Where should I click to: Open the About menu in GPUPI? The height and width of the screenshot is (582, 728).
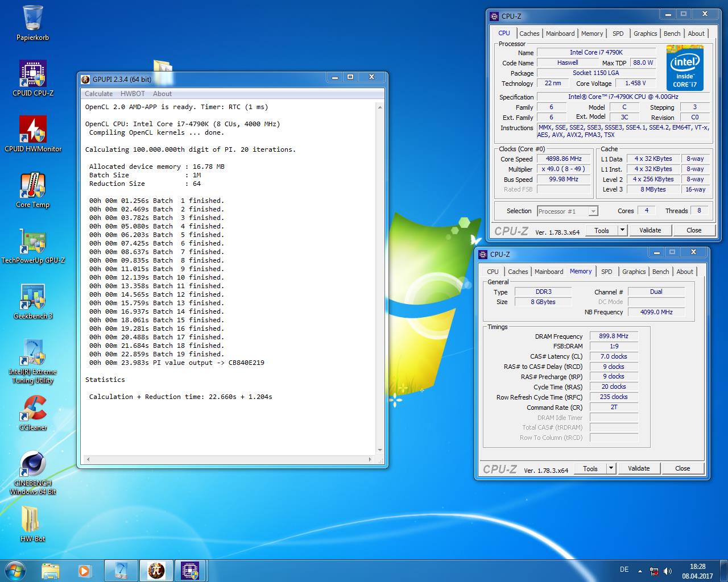pos(162,94)
